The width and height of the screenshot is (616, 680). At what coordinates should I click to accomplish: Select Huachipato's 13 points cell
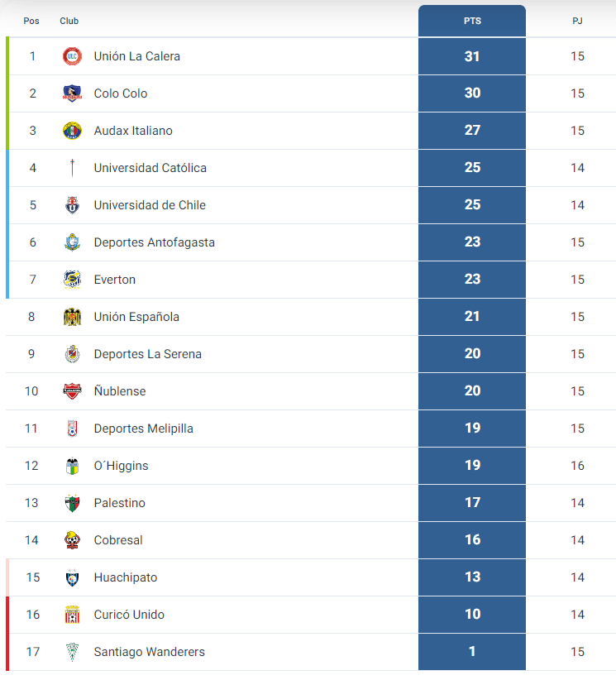pos(472,577)
